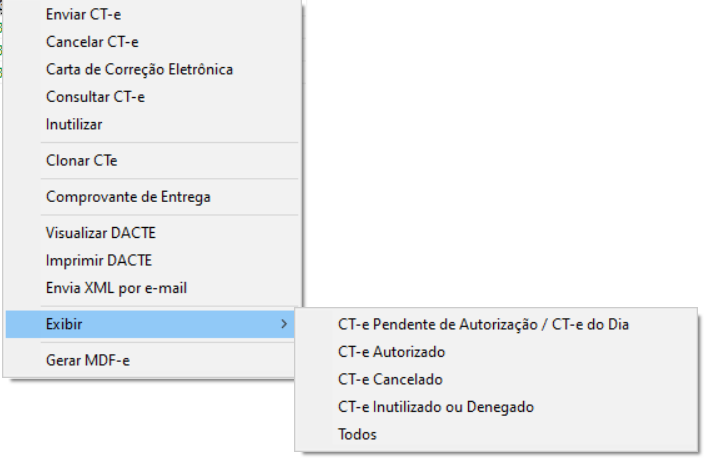
Task: Display all records using the Todos entry
Action: coord(358,434)
